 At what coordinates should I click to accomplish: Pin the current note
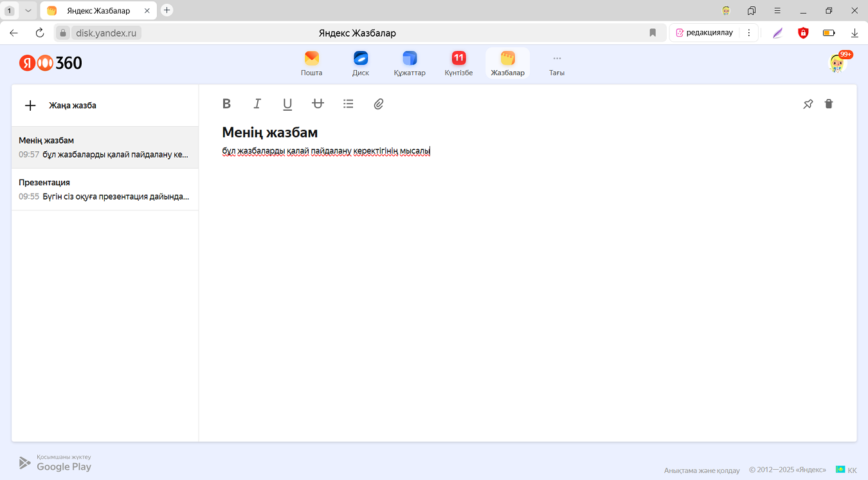click(x=808, y=104)
